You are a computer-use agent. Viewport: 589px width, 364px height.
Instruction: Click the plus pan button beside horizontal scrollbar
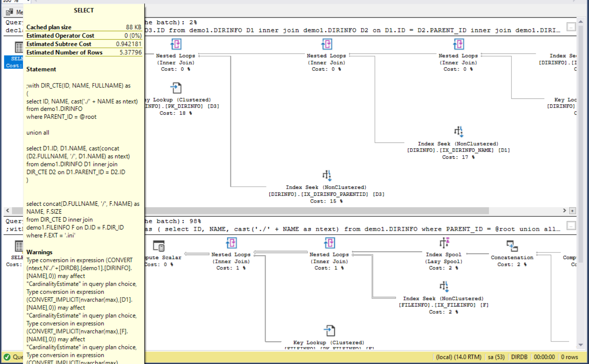click(x=572, y=211)
